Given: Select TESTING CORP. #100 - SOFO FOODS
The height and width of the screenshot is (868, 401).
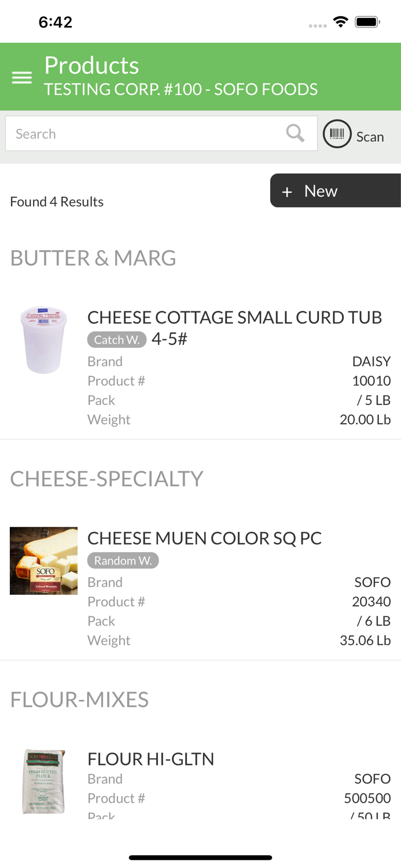Looking at the screenshot, I should coord(180,89).
